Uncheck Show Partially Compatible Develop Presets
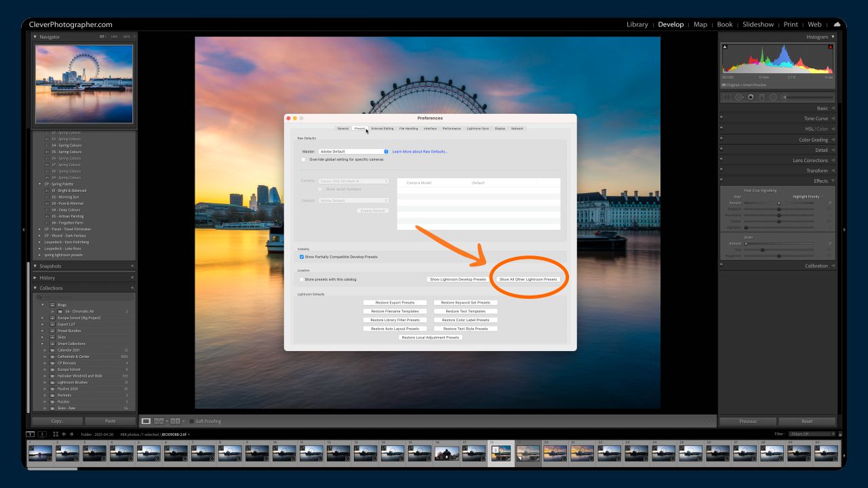The width and height of the screenshot is (868, 488). pyautogui.click(x=302, y=257)
